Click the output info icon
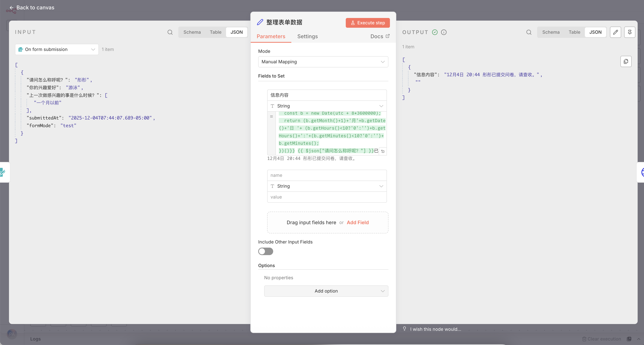 pyautogui.click(x=444, y=32)
